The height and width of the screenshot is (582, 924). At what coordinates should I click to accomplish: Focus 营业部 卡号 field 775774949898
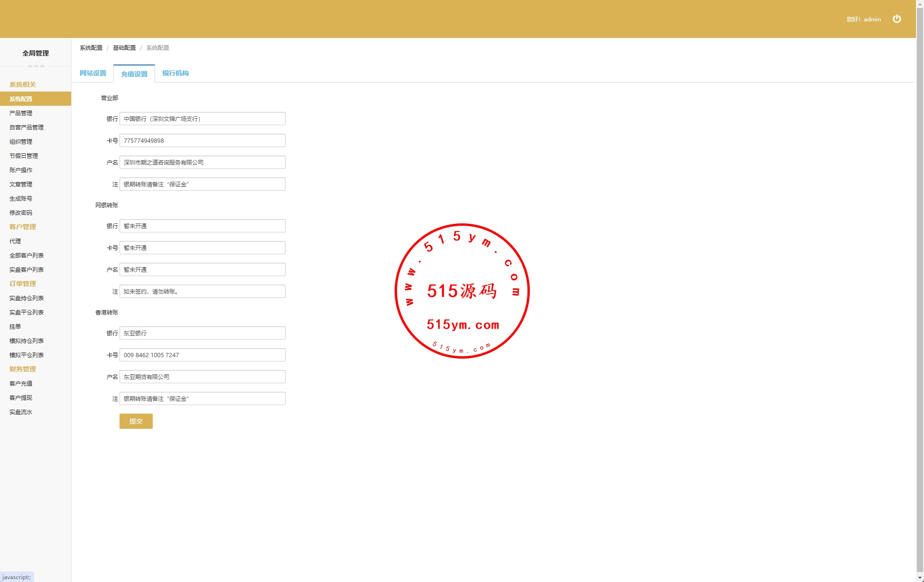tap(202, 140)
